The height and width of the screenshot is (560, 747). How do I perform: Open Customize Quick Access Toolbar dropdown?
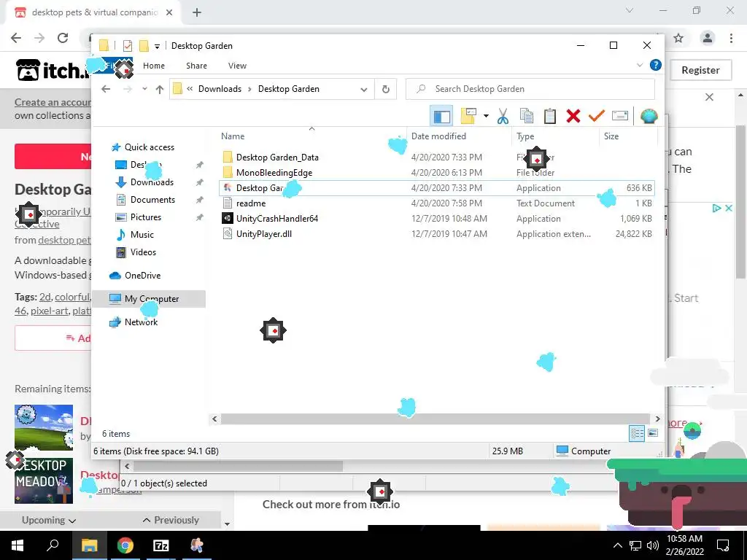[157, 46]
